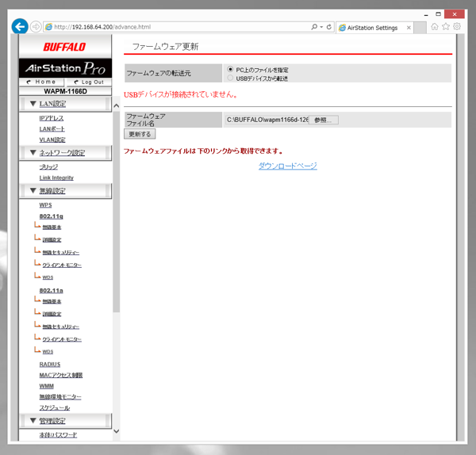Open クライアントモニター under 802.11a
Viewport: 476px width, 455px height.
pos(62,339)
